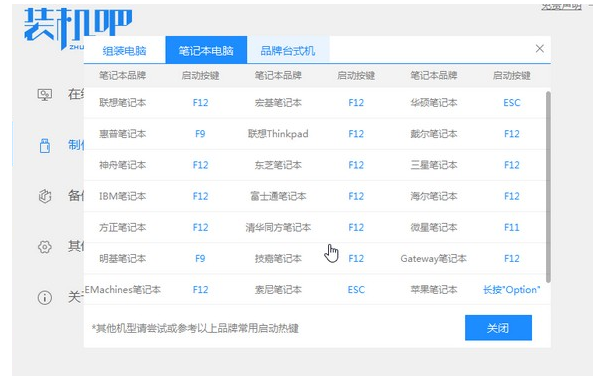The height and width of the screenshot is (379, 594).
Task: Click the link at top right corner
Action: tap(561, 6)
